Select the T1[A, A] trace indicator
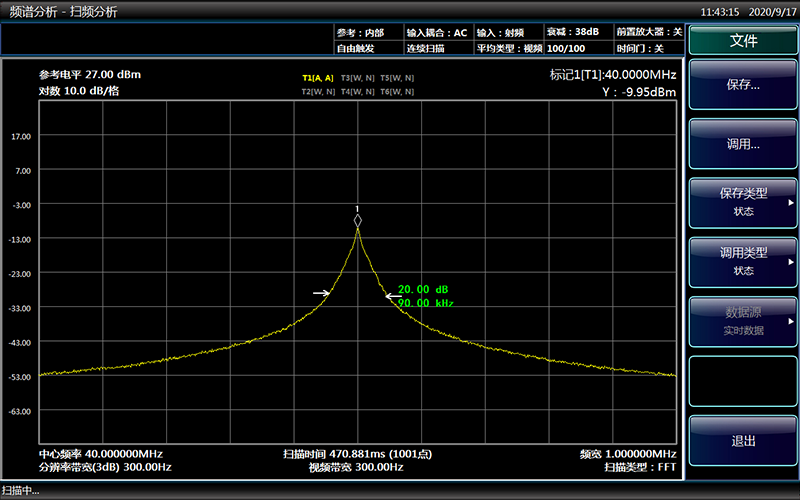800x500 pixels. coord(317,77)
